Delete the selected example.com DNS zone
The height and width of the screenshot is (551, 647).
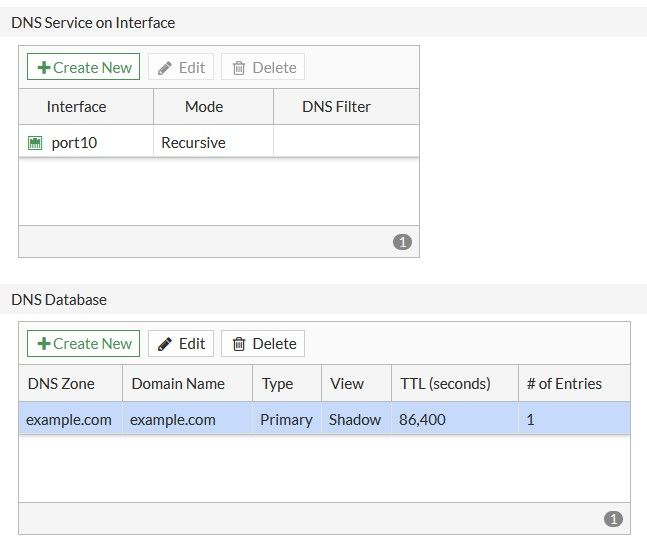(263, 343)
